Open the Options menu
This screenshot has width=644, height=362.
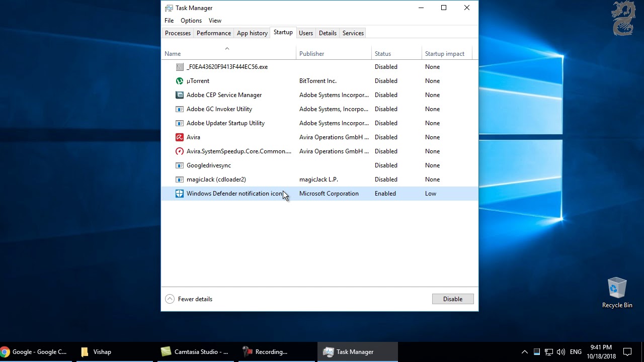pos(191,21)
